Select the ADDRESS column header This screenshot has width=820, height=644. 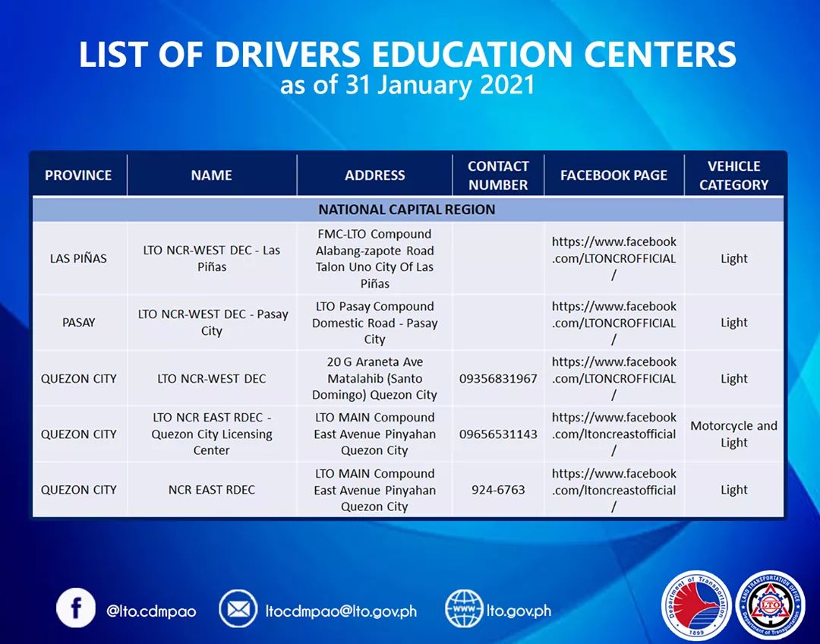click(x=375, y=174)
